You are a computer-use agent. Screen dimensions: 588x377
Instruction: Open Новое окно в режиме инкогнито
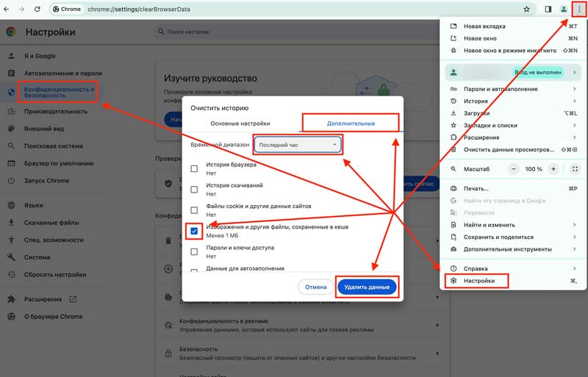tap(513, 50)
